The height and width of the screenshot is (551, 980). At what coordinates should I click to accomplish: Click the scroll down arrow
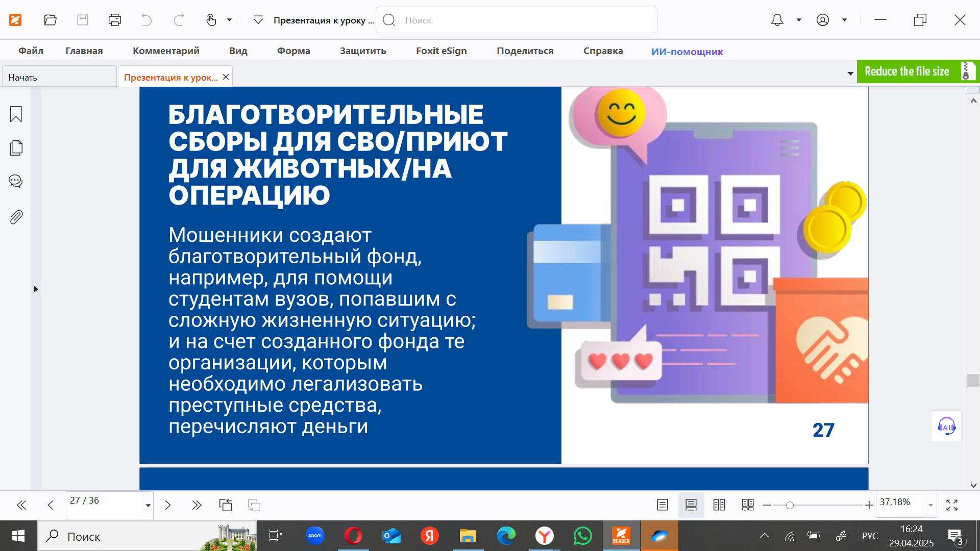(x=973, y=485)
